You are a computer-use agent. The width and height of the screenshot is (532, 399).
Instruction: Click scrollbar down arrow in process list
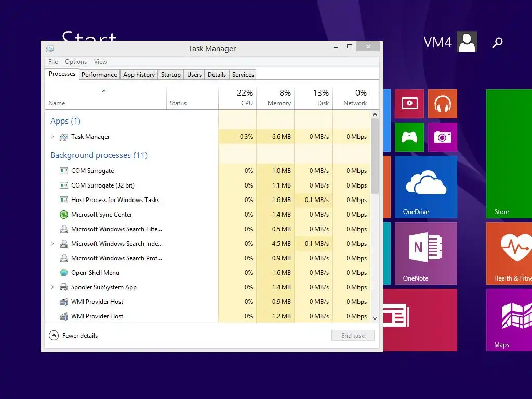click(375, 318)
